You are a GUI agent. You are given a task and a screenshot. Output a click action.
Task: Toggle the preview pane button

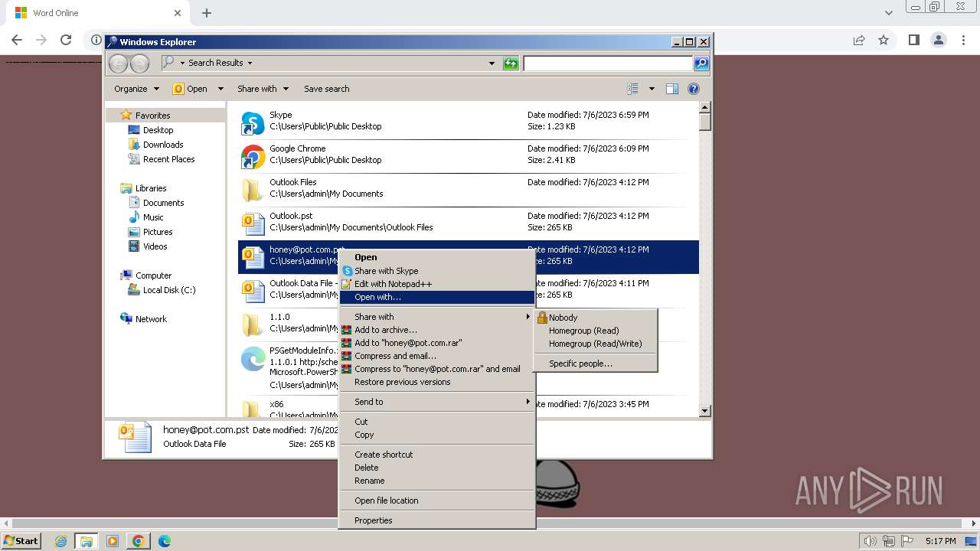(672, 89)
